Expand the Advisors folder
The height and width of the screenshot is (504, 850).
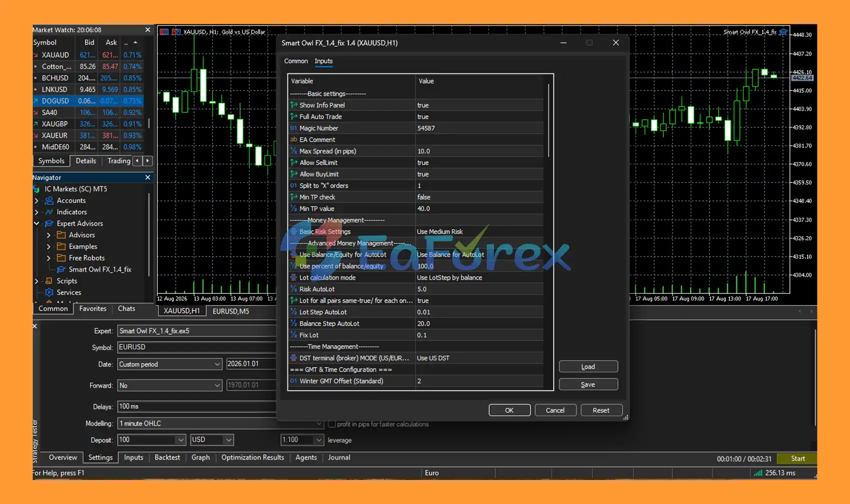point(49,235)
